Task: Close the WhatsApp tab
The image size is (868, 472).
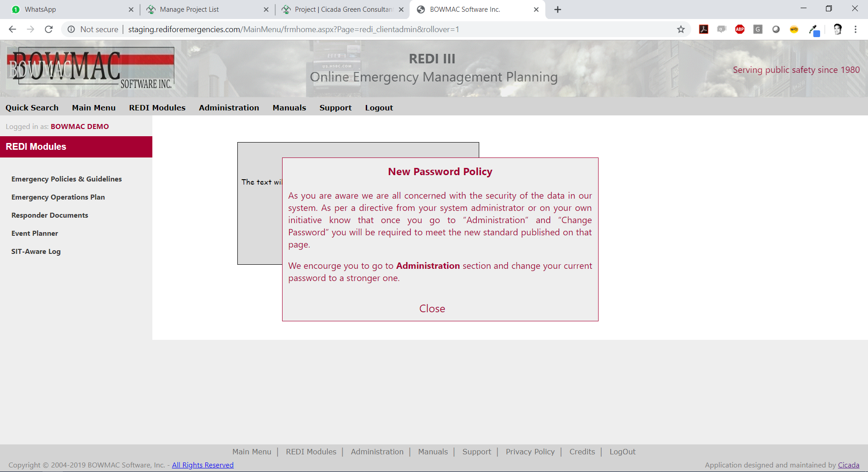Action: click(x=131, y=10)
